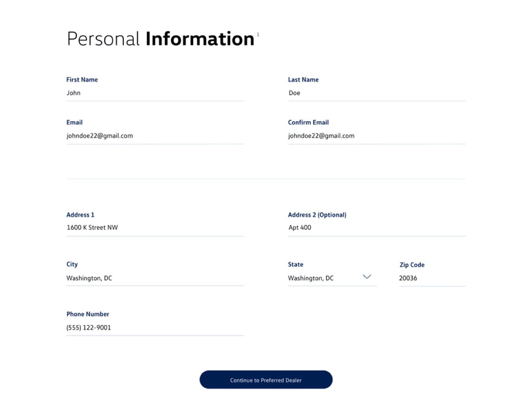This screenshot has width=532, height=399.
Task: Click the Zip Code label
Action: click(x=412, y=265)
